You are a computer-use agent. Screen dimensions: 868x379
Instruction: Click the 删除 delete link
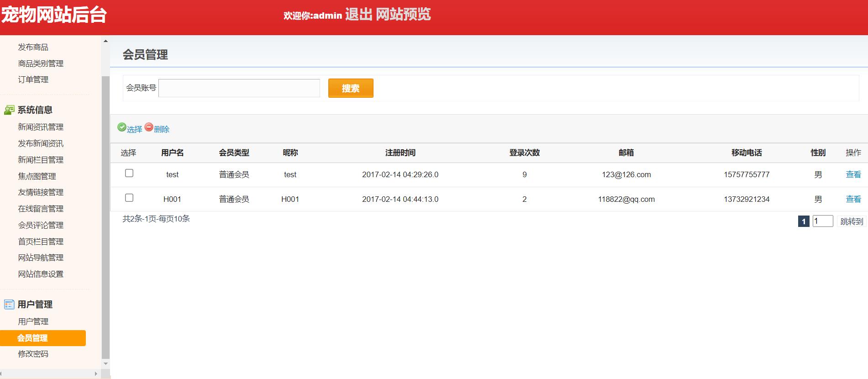pos(162,129)
